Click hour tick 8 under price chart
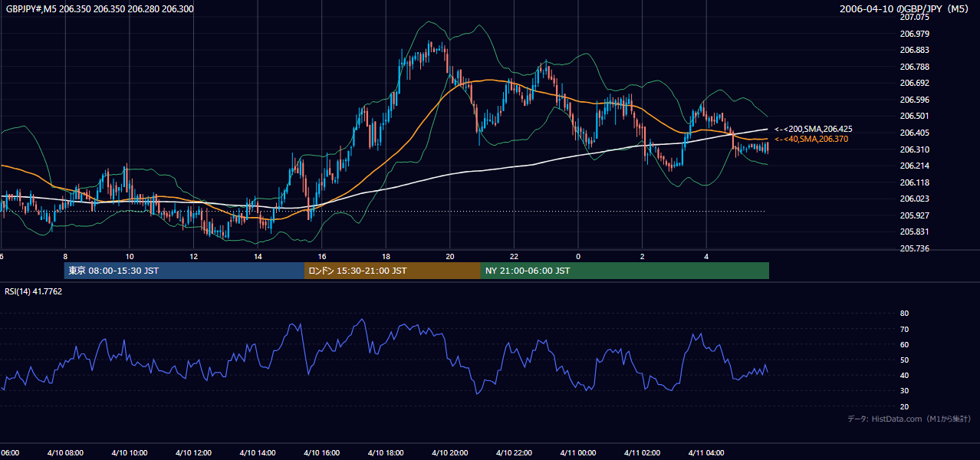Screen dimensions: 980x460 [65, 257]
